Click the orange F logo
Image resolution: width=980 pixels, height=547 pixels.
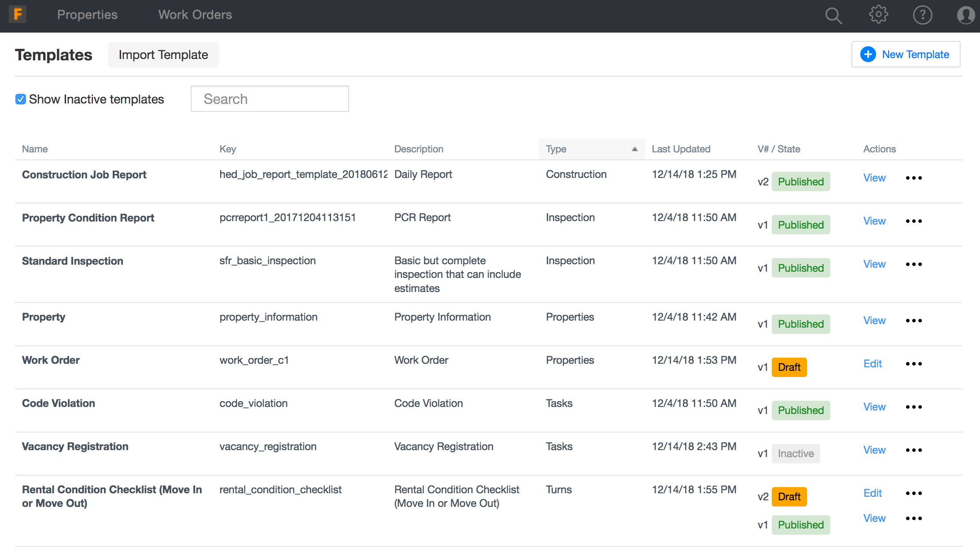(17, 14)
